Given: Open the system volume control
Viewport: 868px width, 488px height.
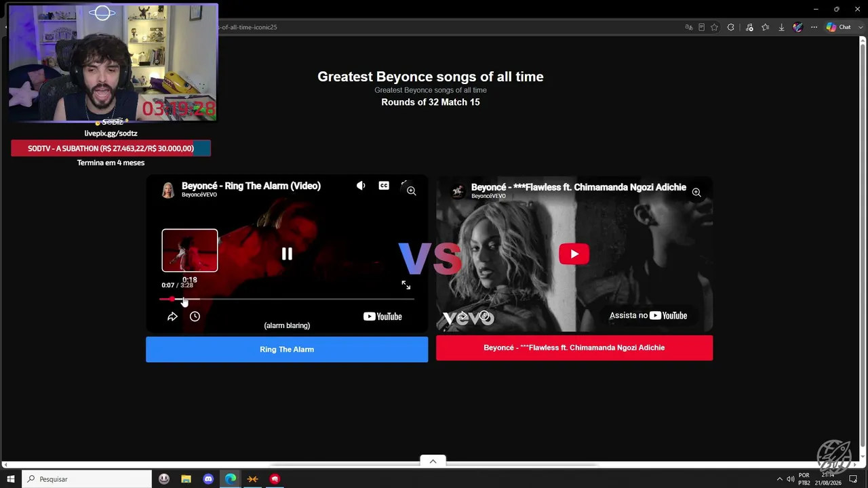Looking at the screenshot, I should tap(790, 479).
